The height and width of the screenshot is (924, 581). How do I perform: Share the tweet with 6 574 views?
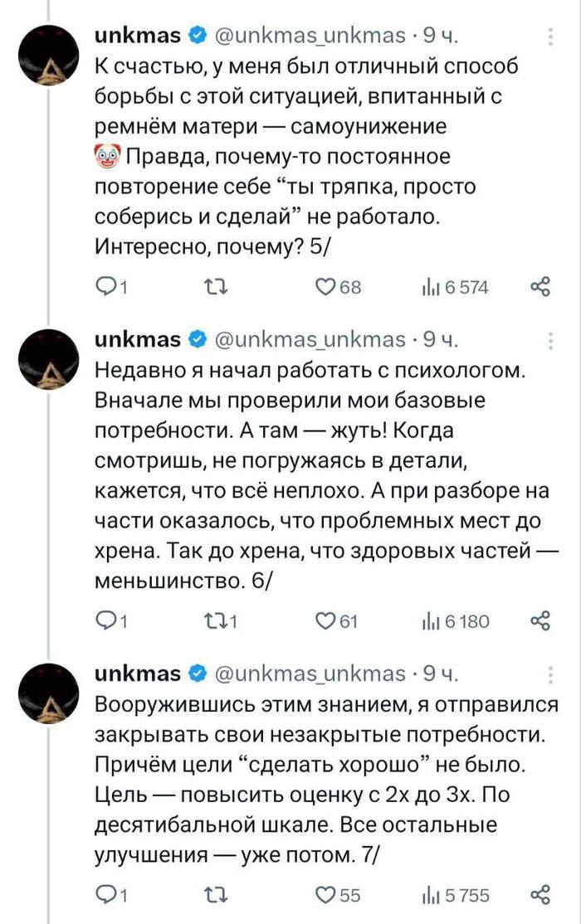540,287
